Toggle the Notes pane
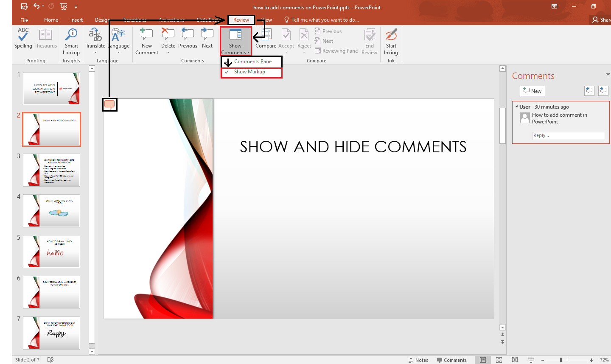 coord(418,360)
